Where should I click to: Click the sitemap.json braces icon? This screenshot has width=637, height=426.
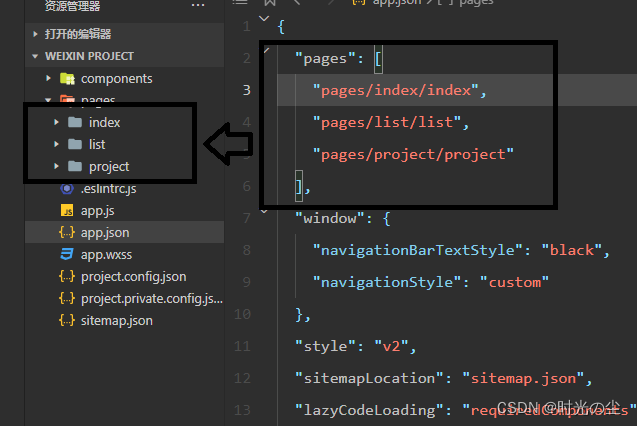point(67,320)
